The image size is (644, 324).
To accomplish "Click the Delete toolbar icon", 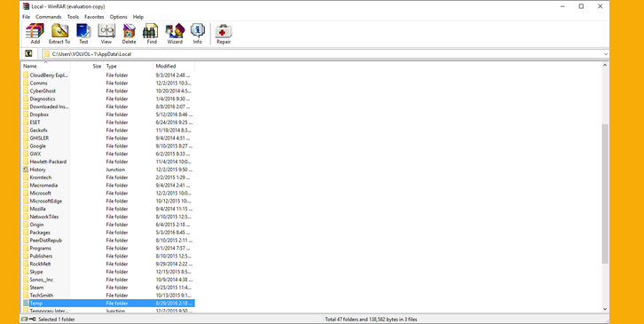I will [x=129, y=31].
